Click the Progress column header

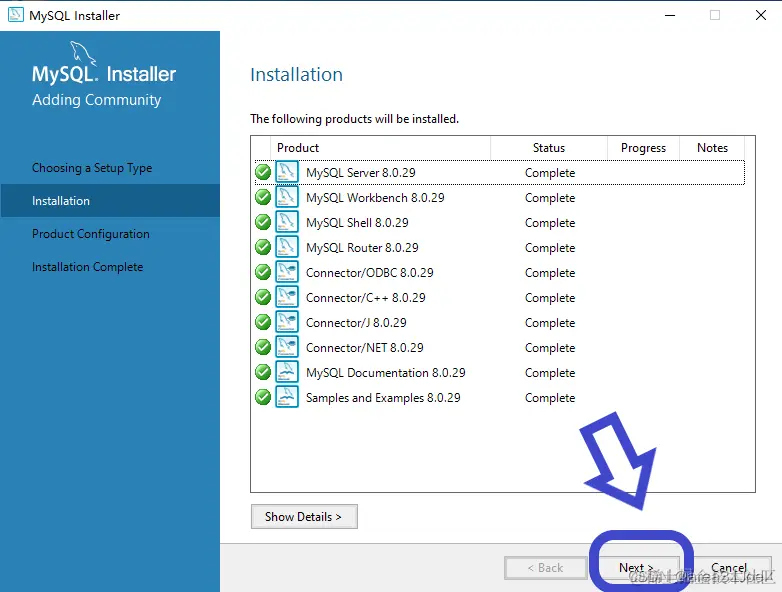pyautogui.click(x=643, y=148)
